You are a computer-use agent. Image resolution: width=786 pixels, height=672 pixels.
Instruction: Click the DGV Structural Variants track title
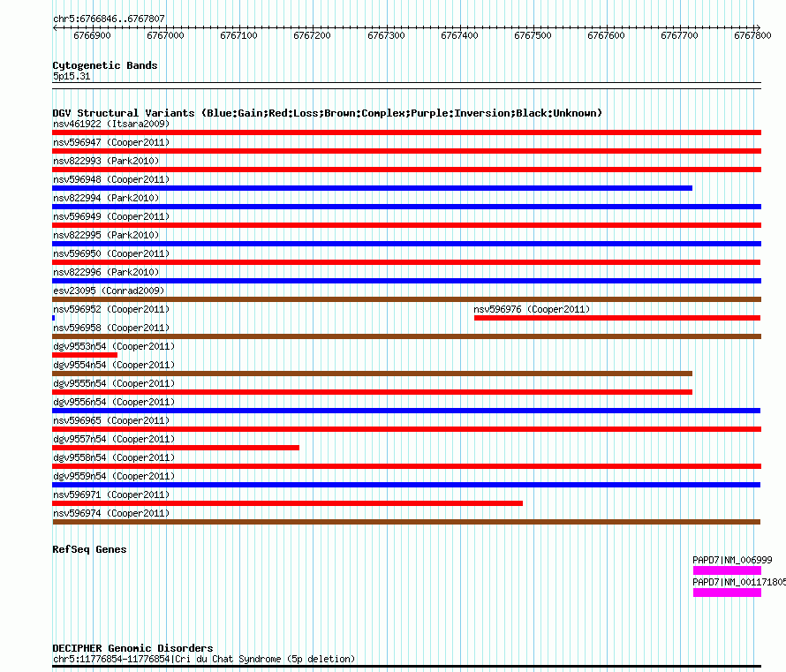(x=328, y=113)
